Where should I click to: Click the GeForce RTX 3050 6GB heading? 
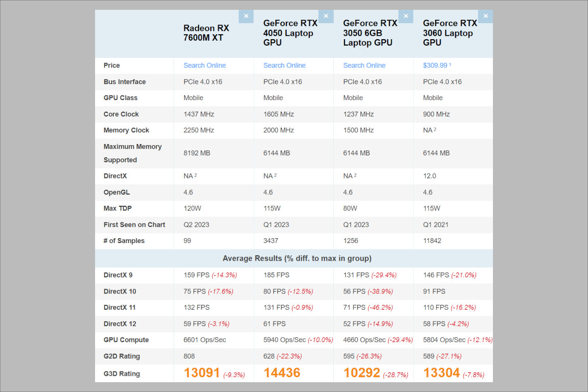[370, 33]
